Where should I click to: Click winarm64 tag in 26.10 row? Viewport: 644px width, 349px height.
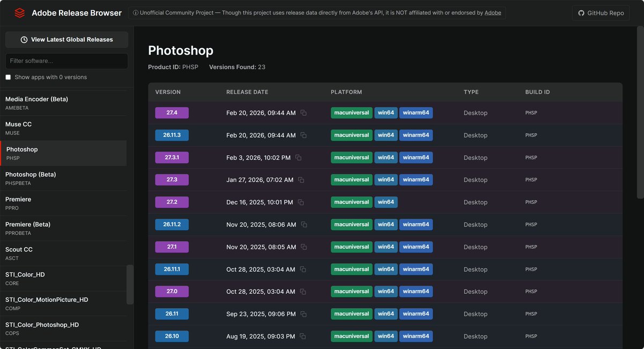point(416,336)
